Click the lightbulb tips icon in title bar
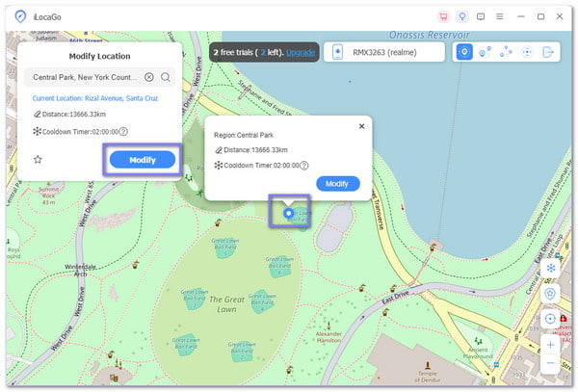 click(461, 16)
